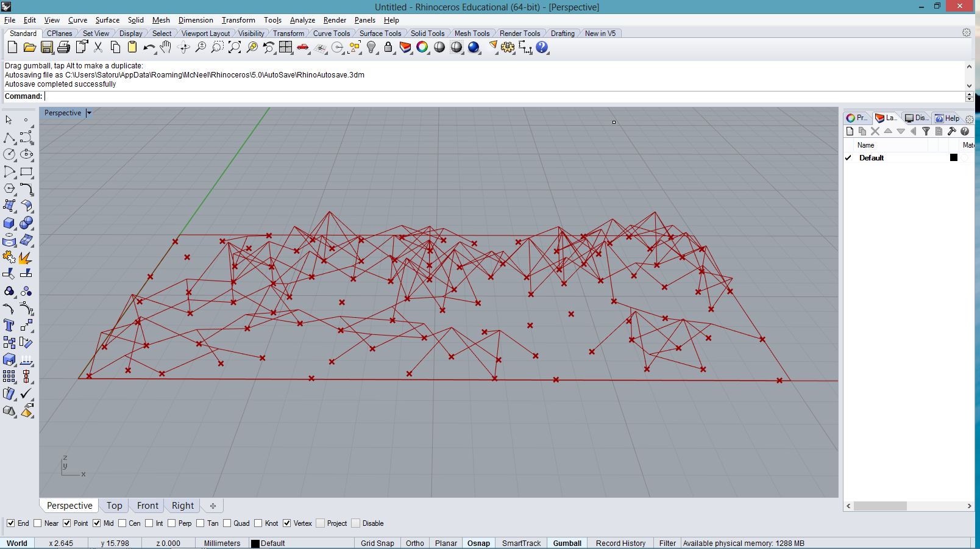Select the Text object tool
Image resolution: width=980 pixels, height=549 pixels.
pos(9,326)
